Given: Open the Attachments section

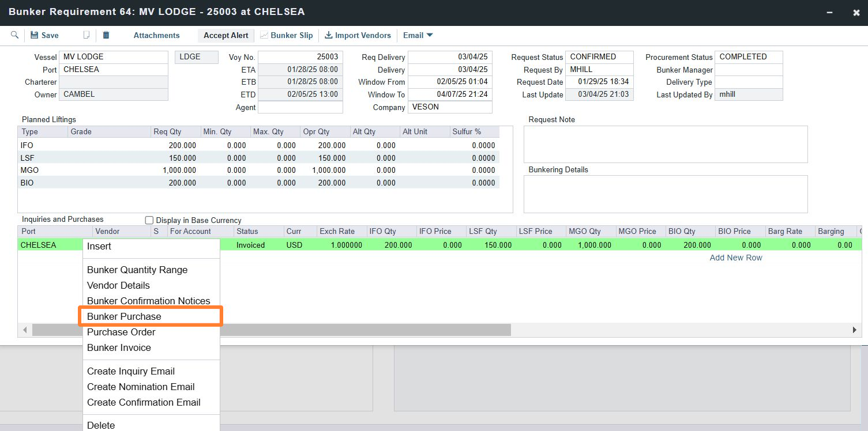Looking at the screenshot, I should (156, 35).
